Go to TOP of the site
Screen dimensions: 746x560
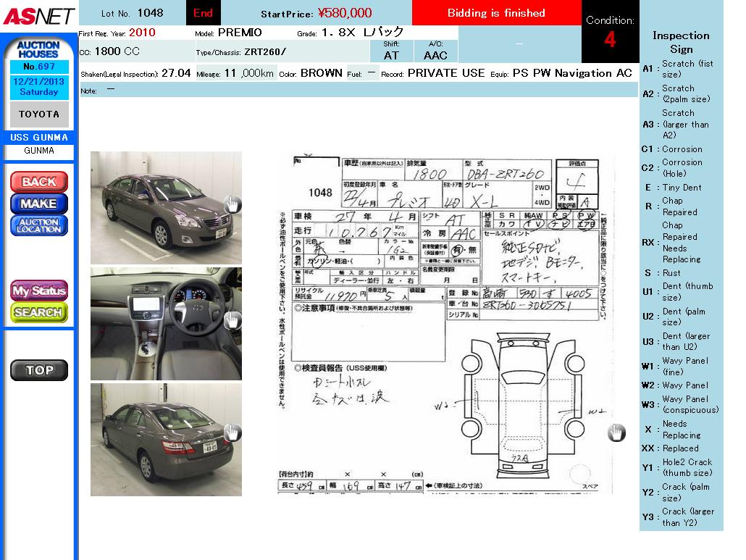click(39, 370)
